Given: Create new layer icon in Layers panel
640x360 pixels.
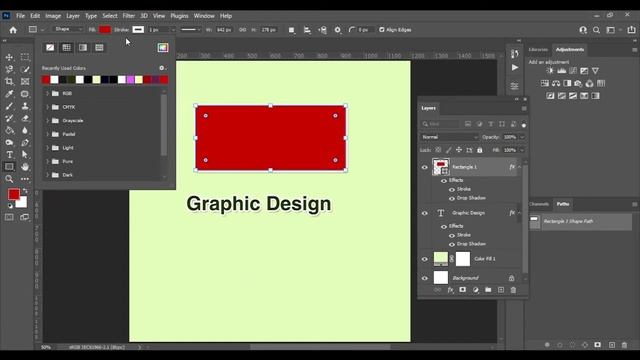Looking at the screenshot, I should (501, 290).
